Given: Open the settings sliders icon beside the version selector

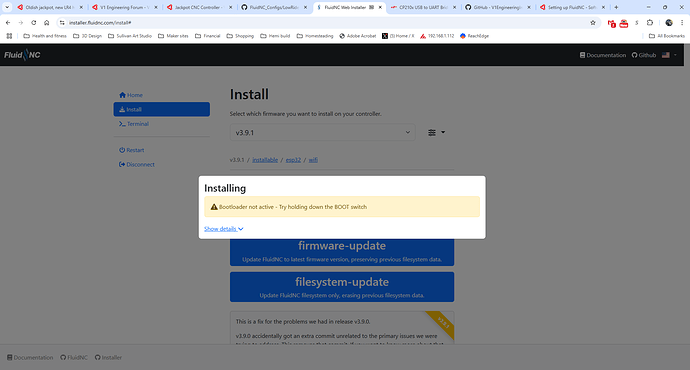Looking at the screenshot, I should pyautogui.click(x=436, y=132).
